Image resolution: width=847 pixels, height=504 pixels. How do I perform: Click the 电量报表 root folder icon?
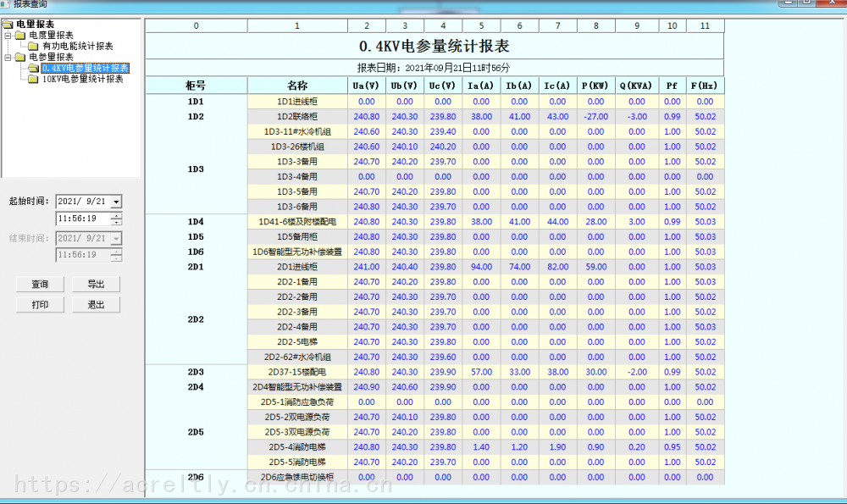coord(8,25)
